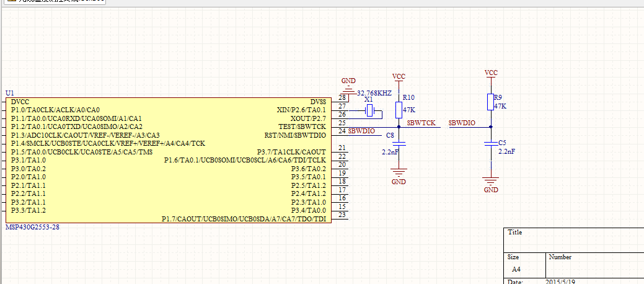The image size is (644, 284).
Task: Click the A4 size cell in title block
Action: click(x=516, y=270)
